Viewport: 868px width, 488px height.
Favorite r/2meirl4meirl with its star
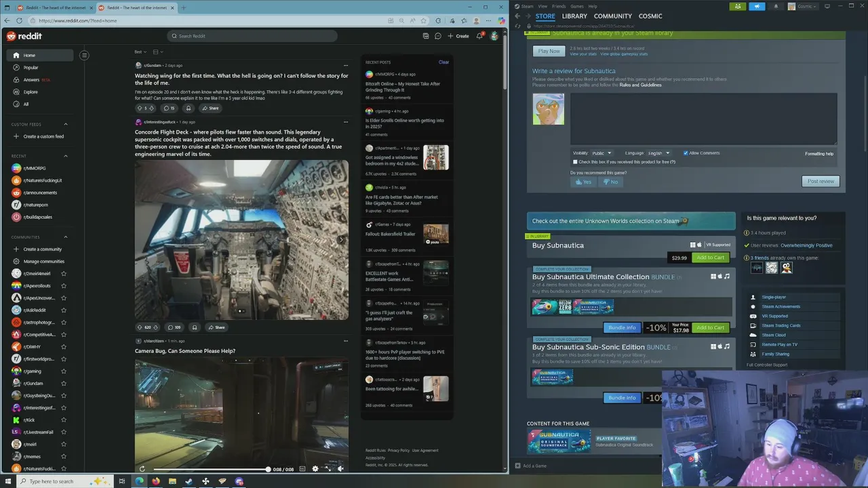(x=64, y=274)
